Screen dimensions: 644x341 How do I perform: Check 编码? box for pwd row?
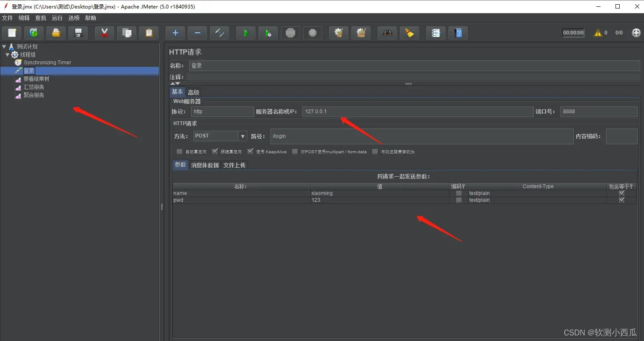(459, 200)
